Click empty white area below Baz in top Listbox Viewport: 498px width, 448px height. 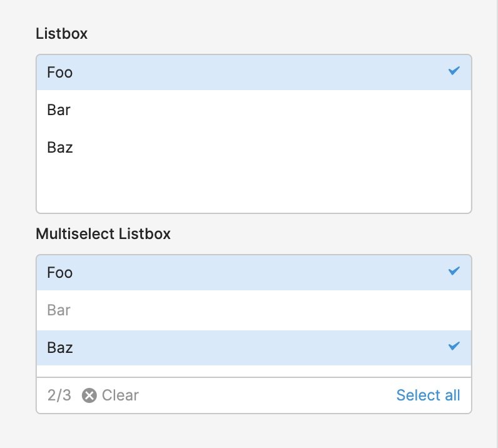pos(254,189)
